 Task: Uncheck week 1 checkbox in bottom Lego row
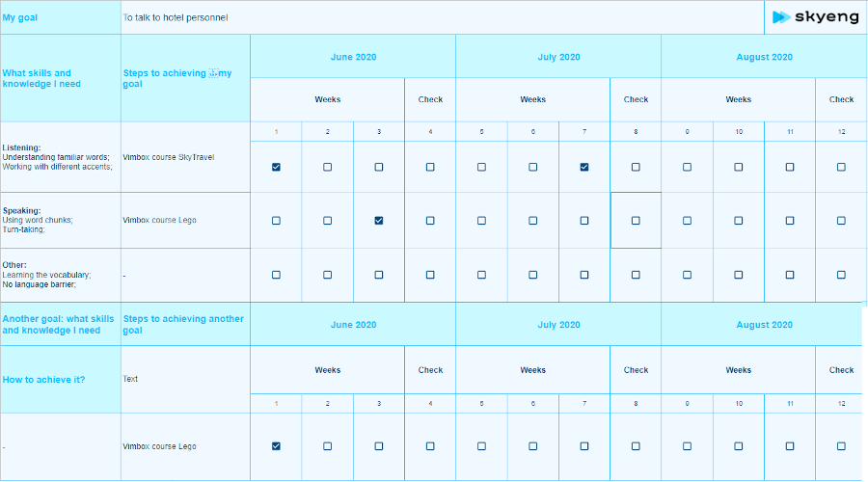(x=276, y=446)
